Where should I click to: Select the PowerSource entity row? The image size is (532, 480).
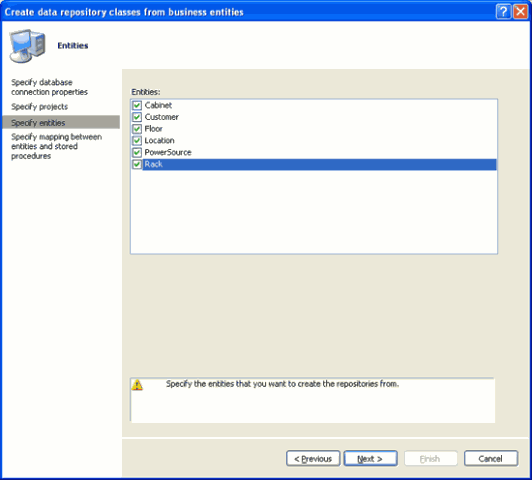click(314, 152)
